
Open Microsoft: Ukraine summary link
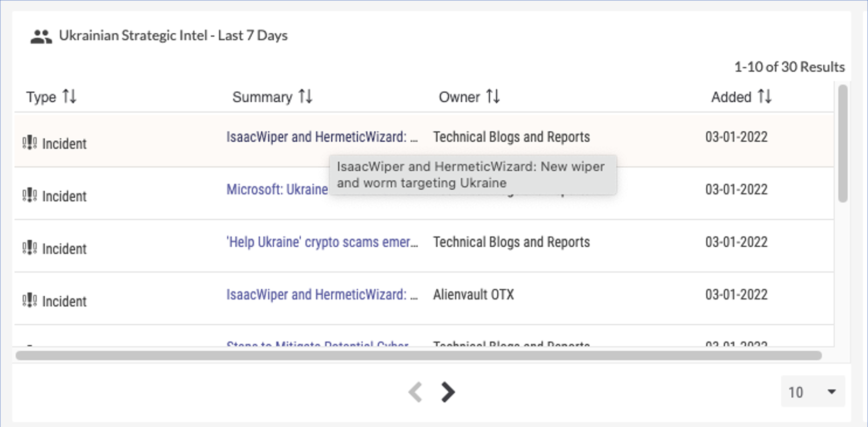tap(277, 190)
